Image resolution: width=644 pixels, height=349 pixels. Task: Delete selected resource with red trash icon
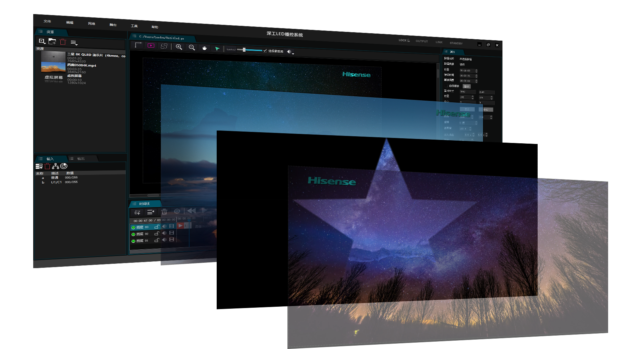63,42
